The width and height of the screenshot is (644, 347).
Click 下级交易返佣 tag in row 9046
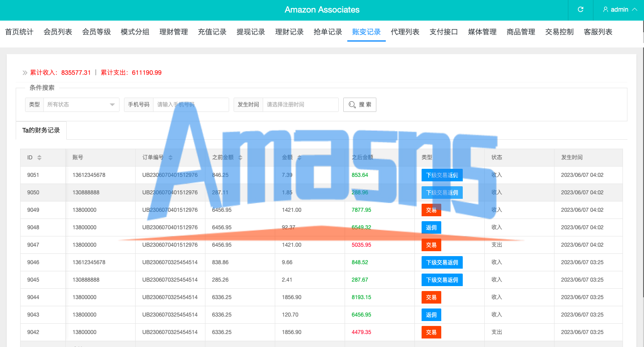tap(442, 262)
